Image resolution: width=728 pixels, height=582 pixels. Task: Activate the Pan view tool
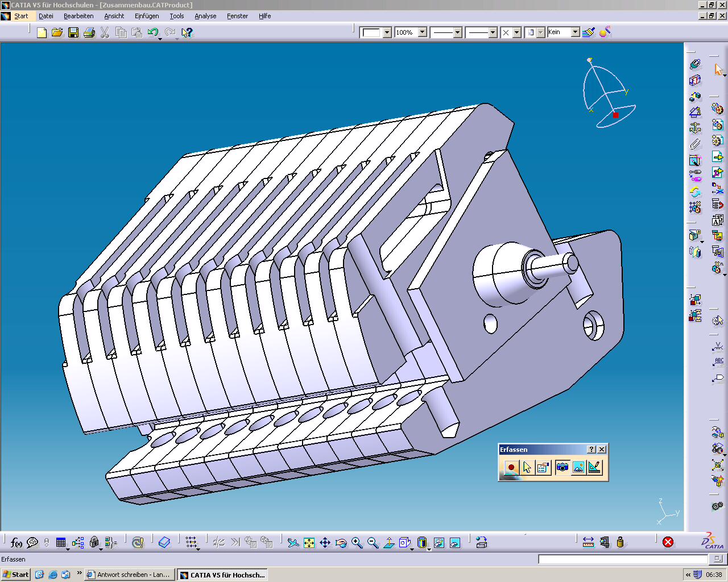click(325, 543)
